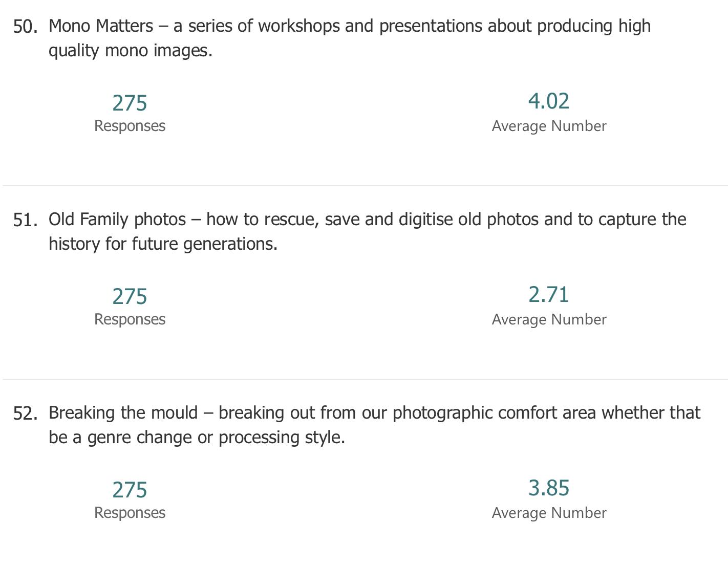
Task: Select the 275 responses count for question 52
Action: [130, 490]
